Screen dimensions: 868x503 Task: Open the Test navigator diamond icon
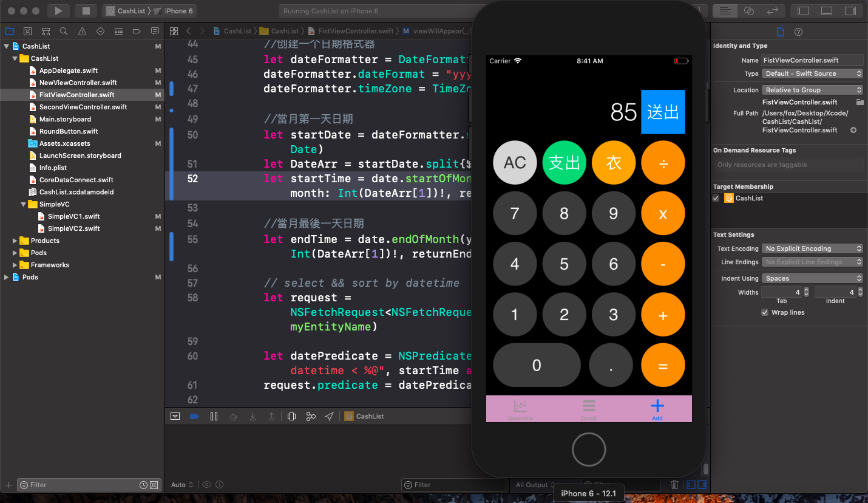[x=100, y=31]
